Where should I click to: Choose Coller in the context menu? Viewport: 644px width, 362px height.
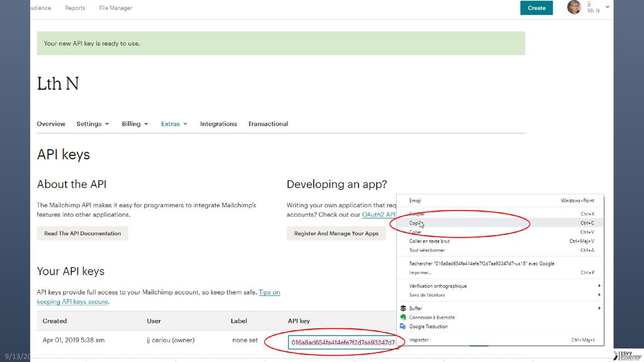click(500, 232)
